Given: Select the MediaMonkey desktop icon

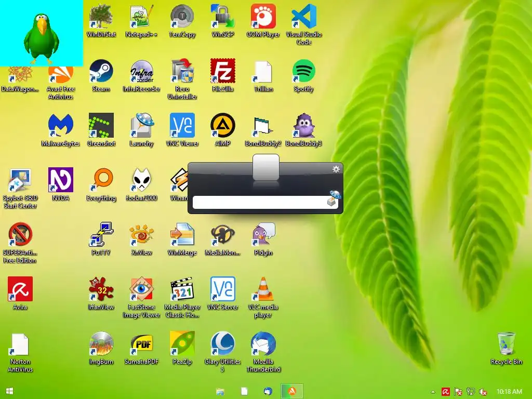Looking at the screenshot, I should 222,239.
